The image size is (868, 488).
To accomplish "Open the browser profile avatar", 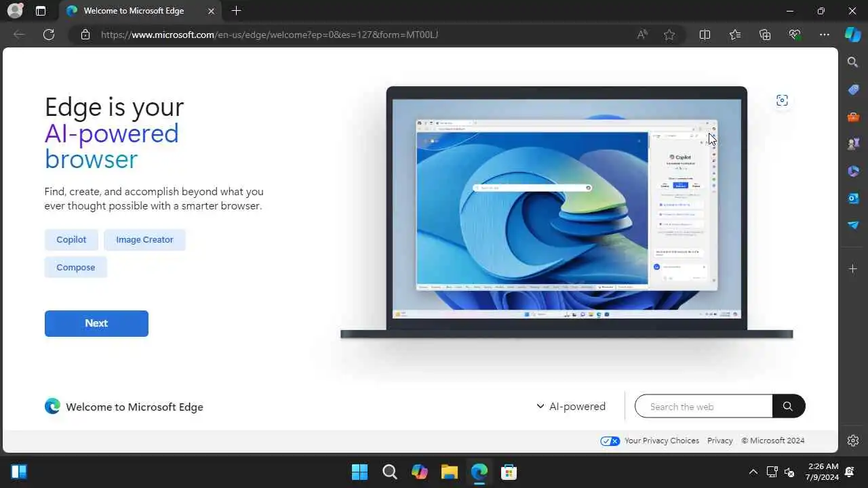I will (x=15, y=11).
